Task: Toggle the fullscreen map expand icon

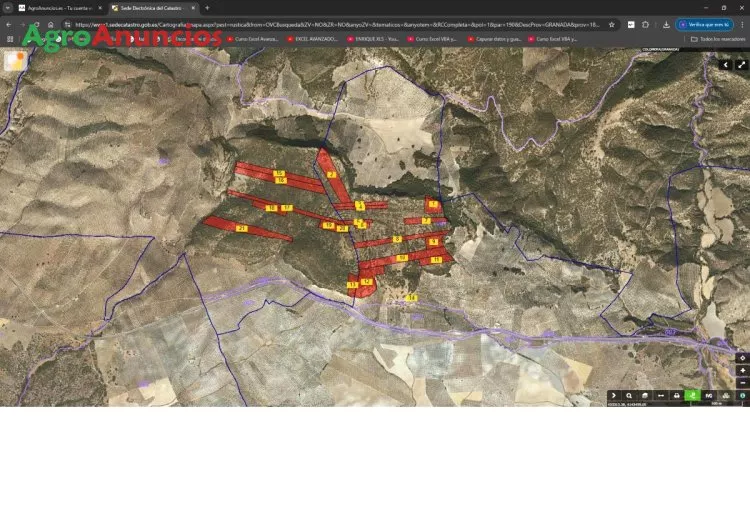Action: point(742,64)
